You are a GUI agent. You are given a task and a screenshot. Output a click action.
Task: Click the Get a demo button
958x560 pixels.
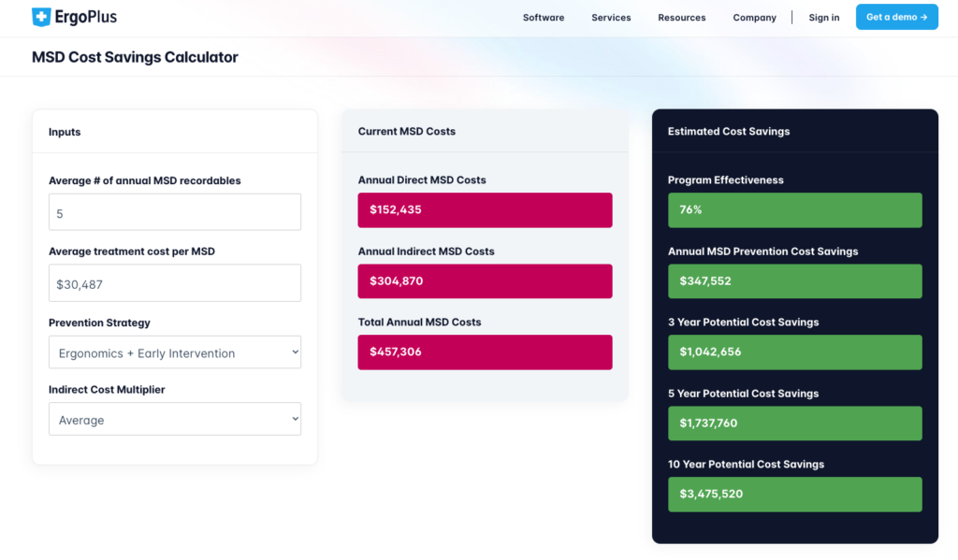click(896, 17)
